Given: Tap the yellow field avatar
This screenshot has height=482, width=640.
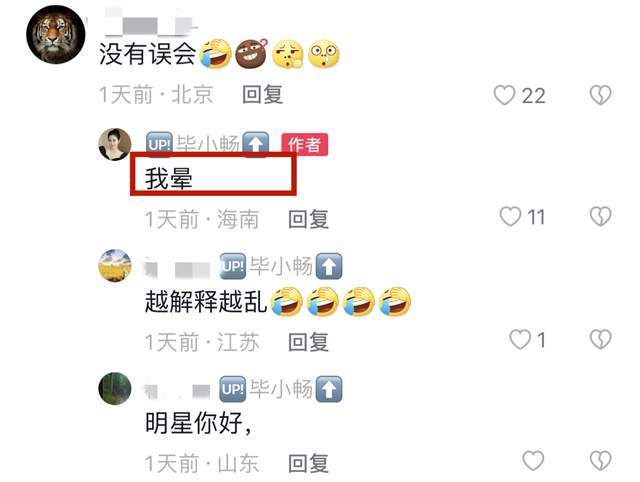Looking at the screenshot, I should click(115, 266).
